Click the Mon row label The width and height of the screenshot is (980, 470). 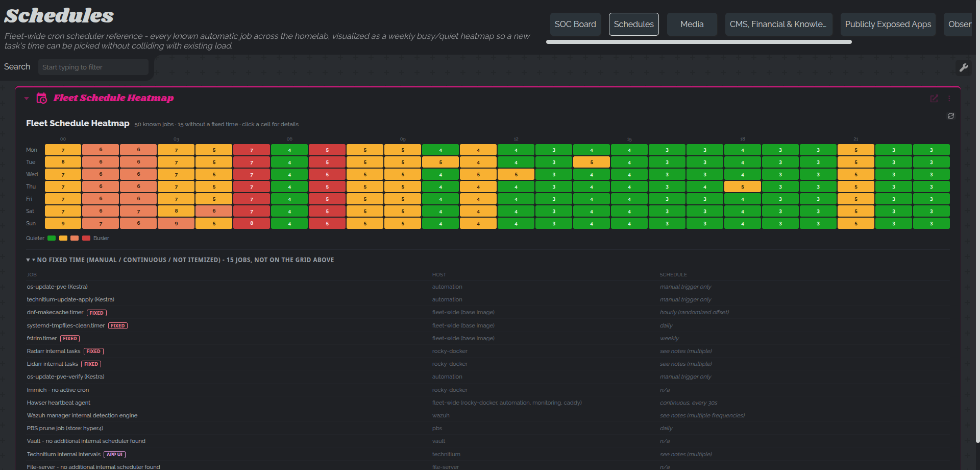32,150
